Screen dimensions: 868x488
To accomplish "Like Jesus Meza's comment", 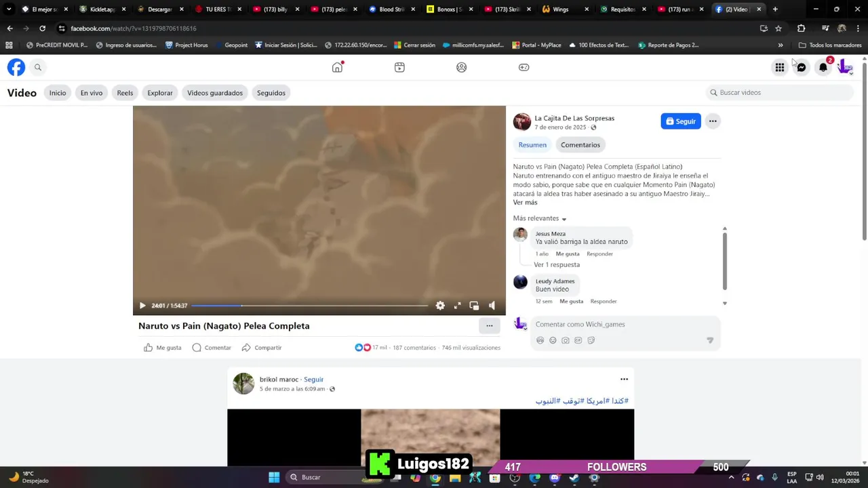I will coord(568,254).
